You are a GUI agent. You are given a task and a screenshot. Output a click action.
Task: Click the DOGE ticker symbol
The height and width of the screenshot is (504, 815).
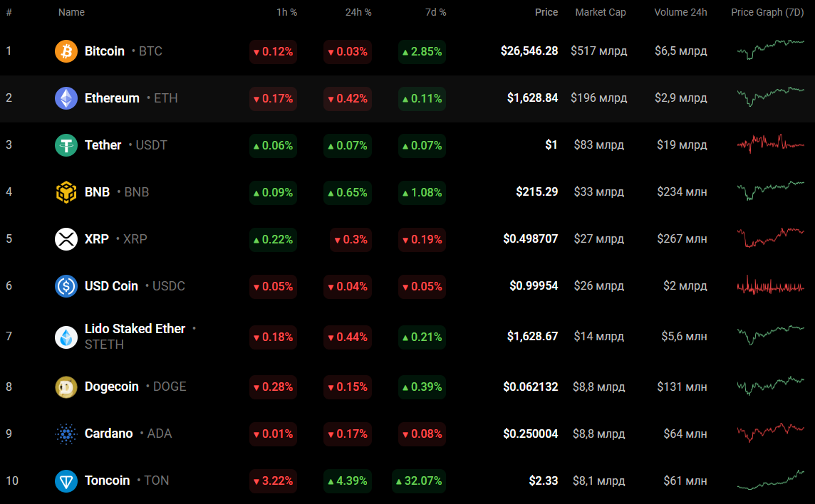(x=170, y=387)
